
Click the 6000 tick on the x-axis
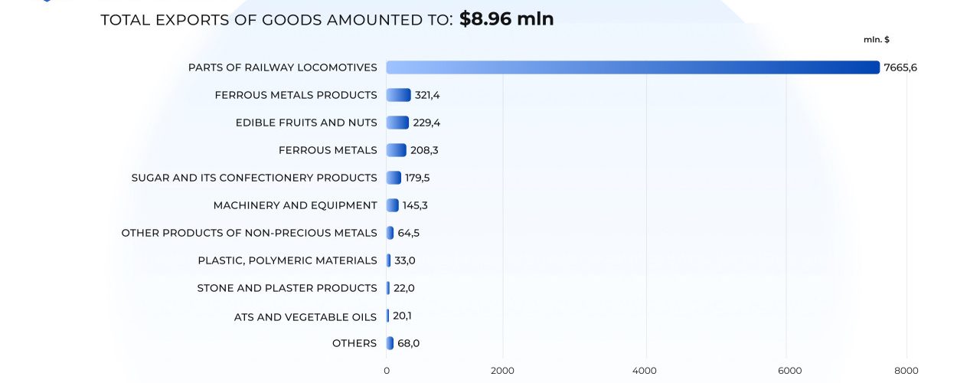tap(789, 371)
